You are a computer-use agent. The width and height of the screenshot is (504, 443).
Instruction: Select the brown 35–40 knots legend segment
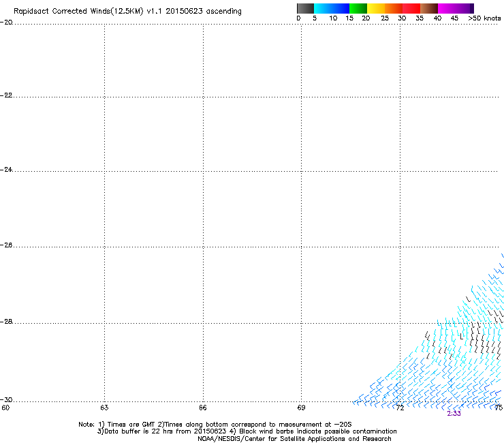pyautogui.click(x=429, y=8)
